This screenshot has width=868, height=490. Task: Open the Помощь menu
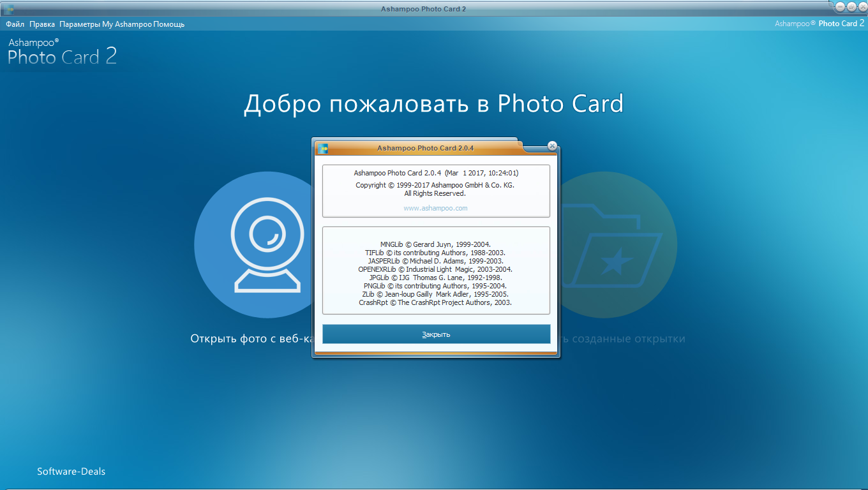[168, 24]
